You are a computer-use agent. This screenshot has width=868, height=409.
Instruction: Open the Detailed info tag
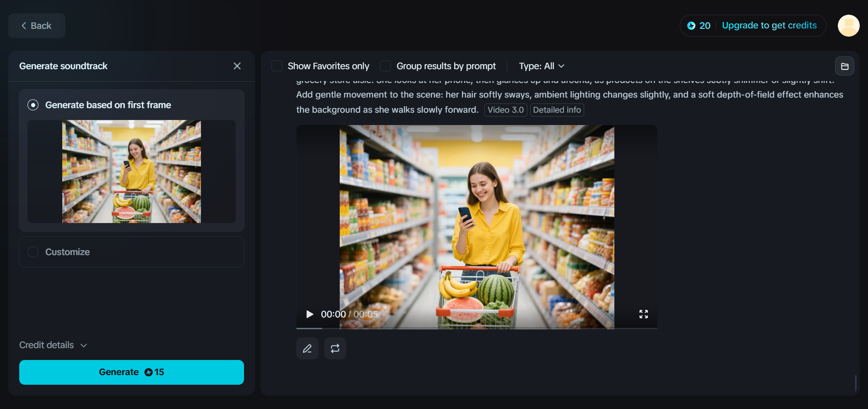pos(557,110)
